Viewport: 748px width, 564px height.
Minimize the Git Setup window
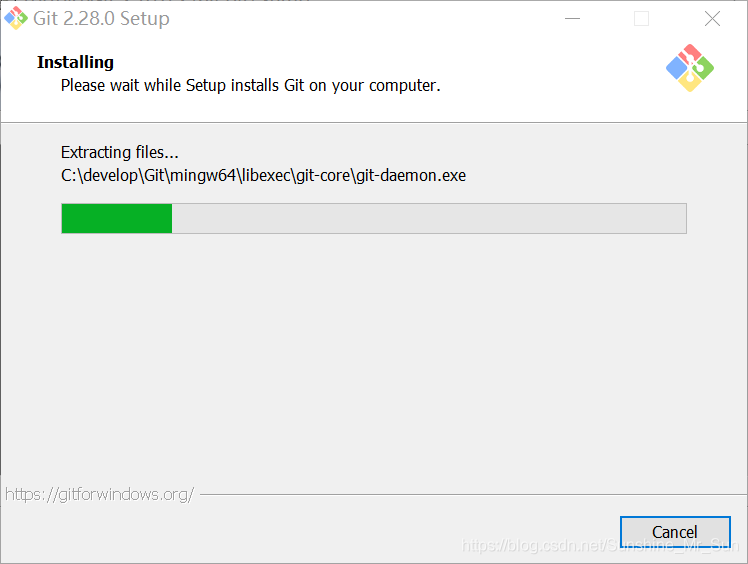coord(573,19)
